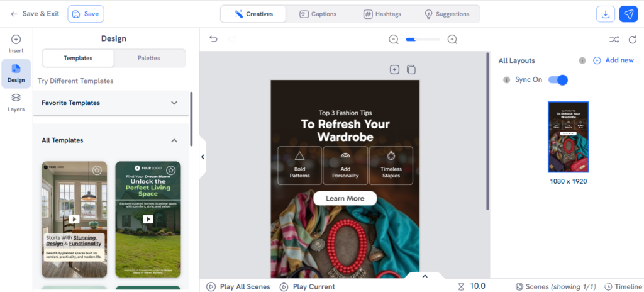Duplicate the scene with the copy icon
The image size is (644, 292).
coord(411,69)
